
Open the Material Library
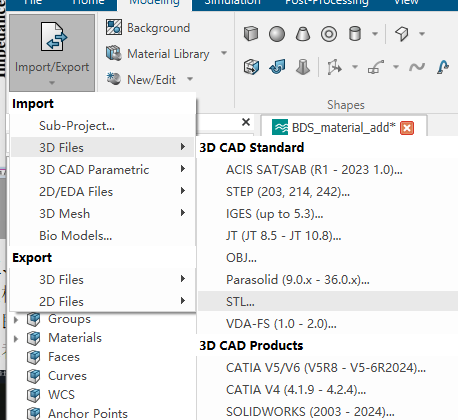point(157,54)
